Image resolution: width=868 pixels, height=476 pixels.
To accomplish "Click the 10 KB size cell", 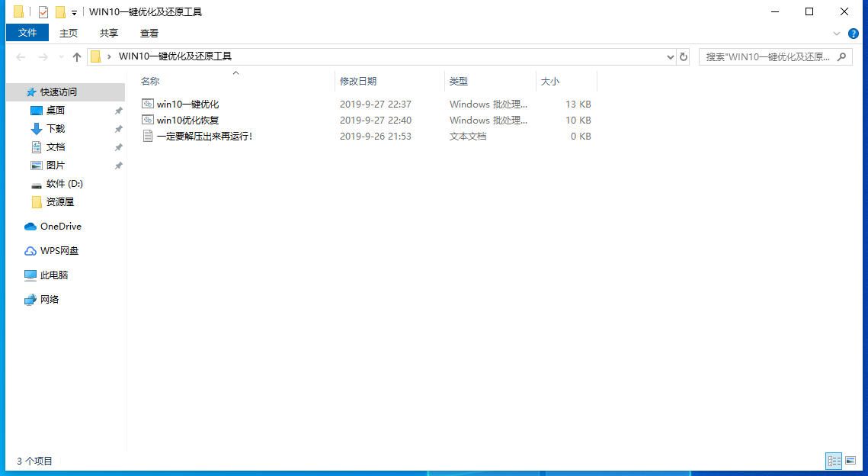I will pyautogui.click(x=578, y=121).
